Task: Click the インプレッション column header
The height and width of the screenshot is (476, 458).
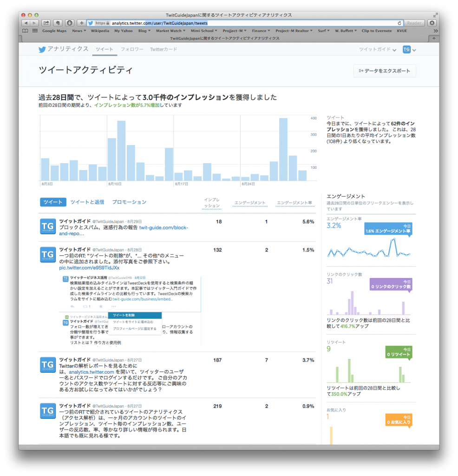Action: click(x=212, y=203)
